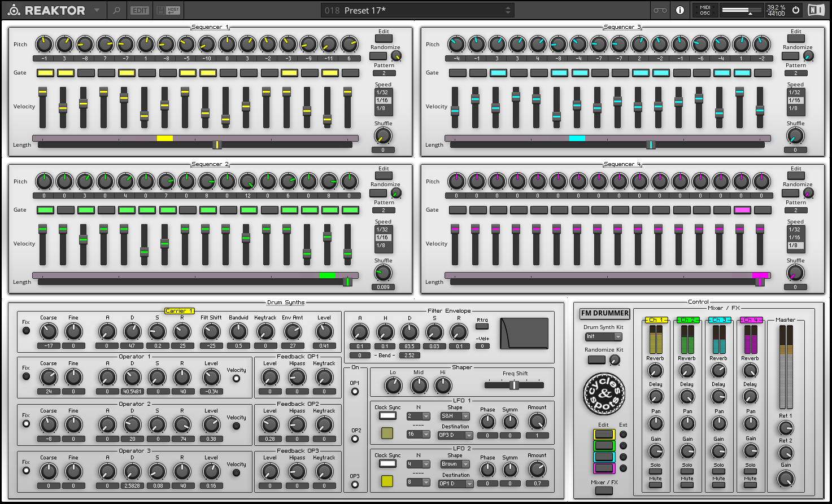Click the Shaper Lo knob

pos(393,385)
